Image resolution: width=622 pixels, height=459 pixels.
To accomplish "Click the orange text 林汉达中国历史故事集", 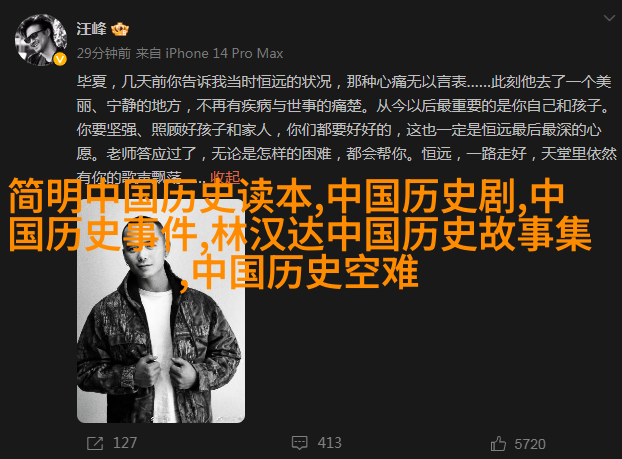I will pyautogui.click(x=401, y=234).
